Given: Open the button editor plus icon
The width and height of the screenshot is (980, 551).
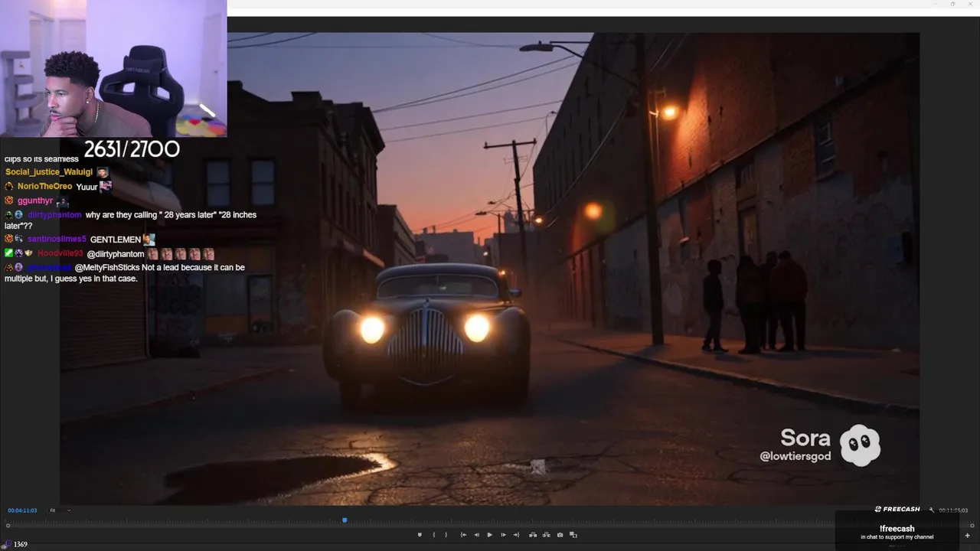Looking at the screenshot, I should point(968,536).
